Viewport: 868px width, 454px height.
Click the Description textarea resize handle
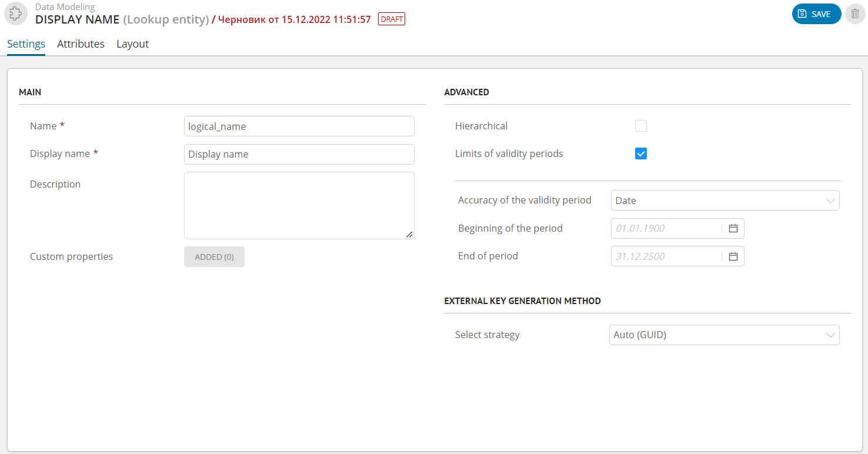point(409,234)
